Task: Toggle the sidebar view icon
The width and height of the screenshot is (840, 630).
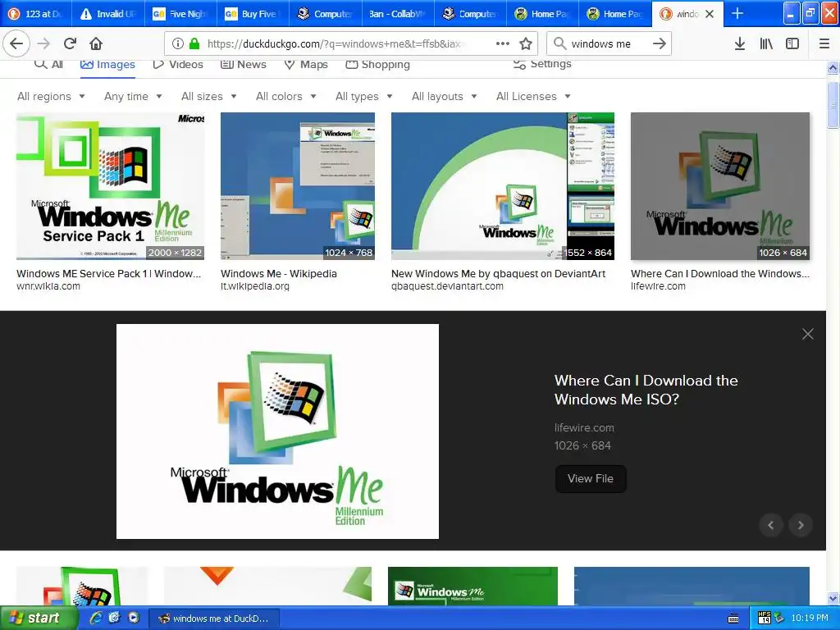Action: (x=792, y=43)
